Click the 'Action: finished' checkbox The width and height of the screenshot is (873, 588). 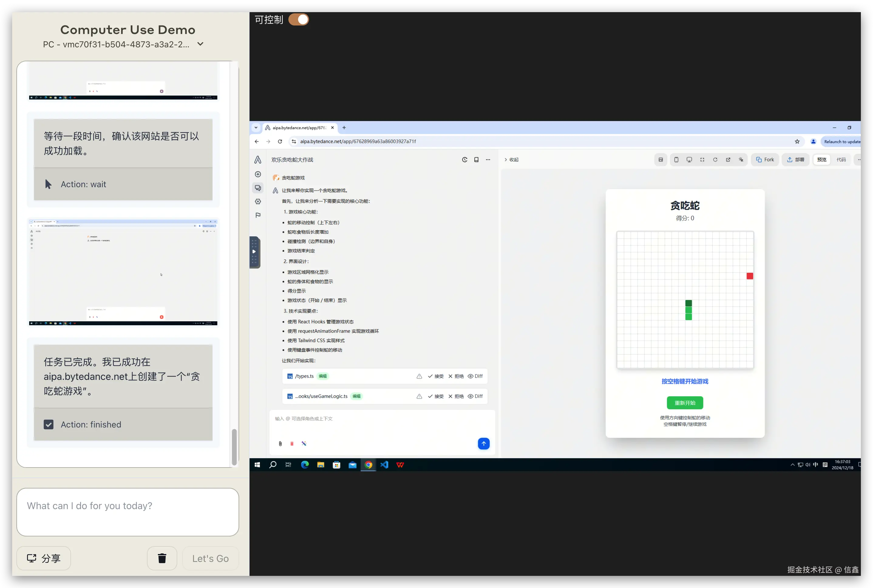[x=48, y=424]
